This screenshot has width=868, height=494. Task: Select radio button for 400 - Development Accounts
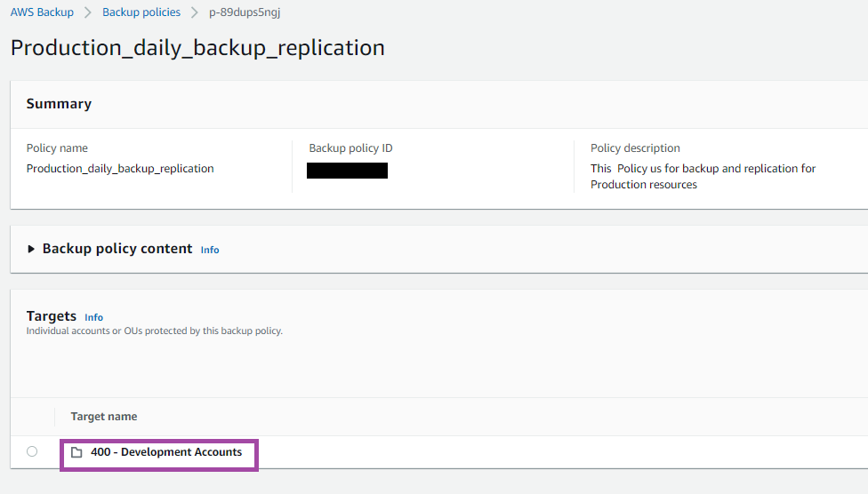coord(32,451)
